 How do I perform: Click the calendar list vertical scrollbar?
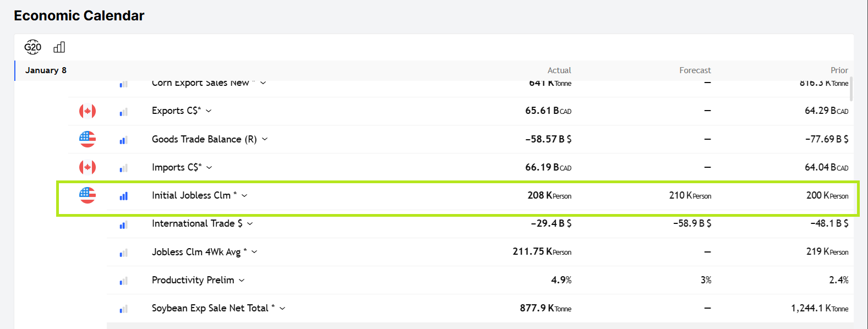(x=851, y=89)
